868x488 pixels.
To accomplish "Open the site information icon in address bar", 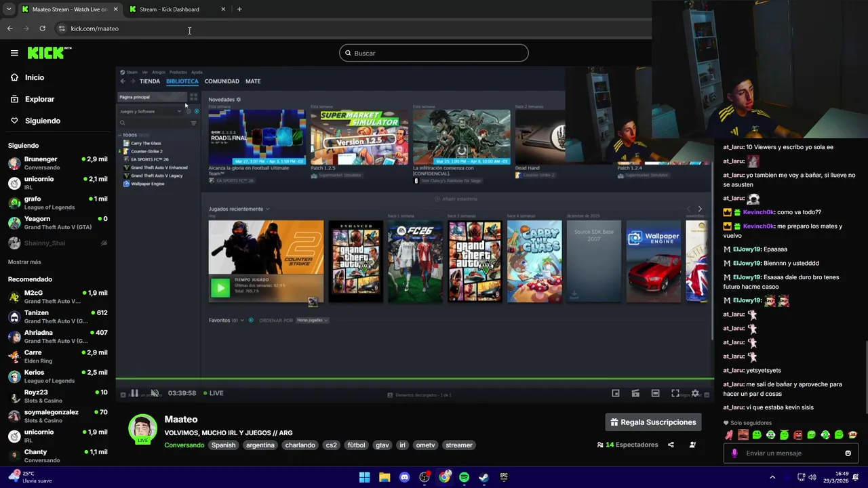I will tap(62, 28).
